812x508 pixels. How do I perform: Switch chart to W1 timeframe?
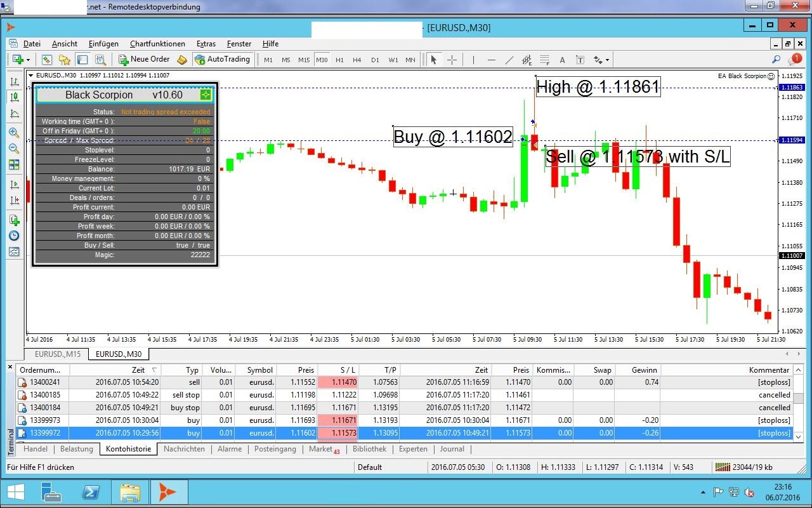click(x=393, y=60)
